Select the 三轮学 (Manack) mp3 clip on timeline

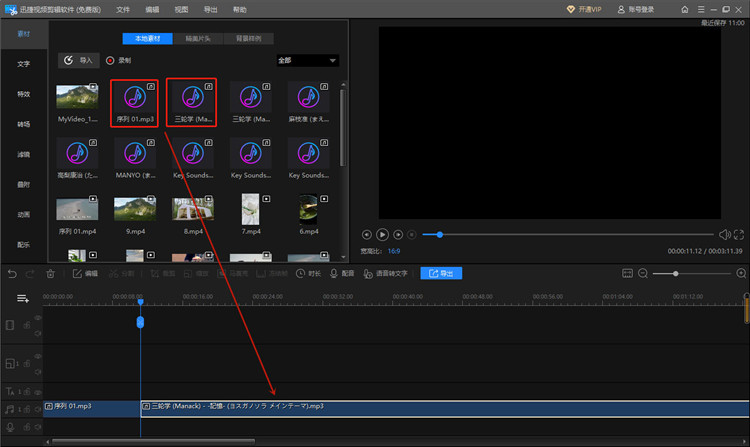coord(445,409)
